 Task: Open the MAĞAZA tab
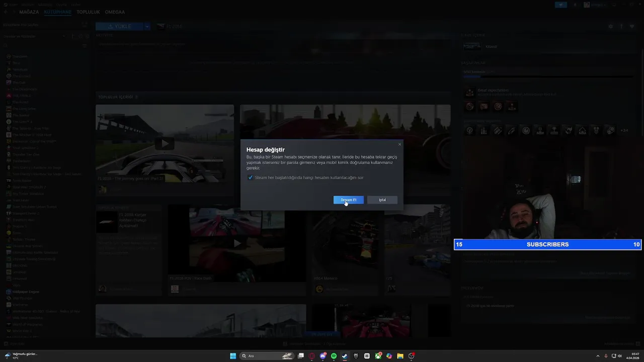pos(29,12)
